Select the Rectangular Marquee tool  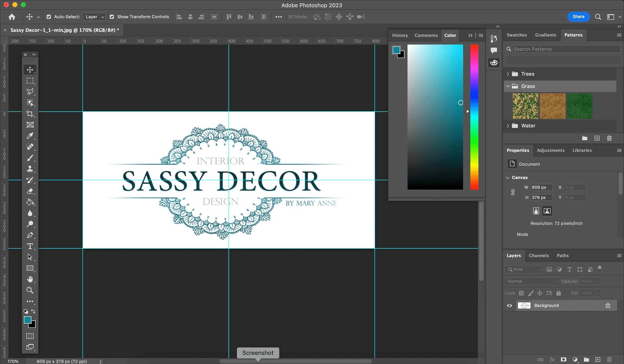[30, 81]
